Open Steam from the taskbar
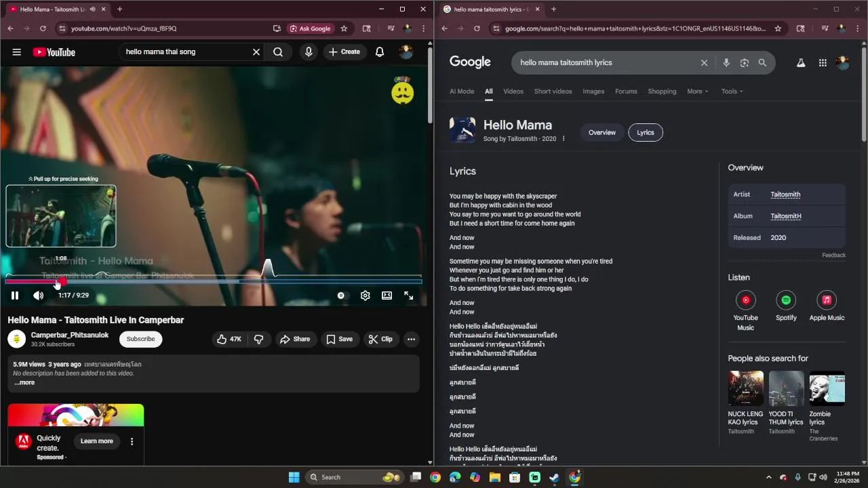The height and width of the screenshot is (488, 868). click(554, 477)
